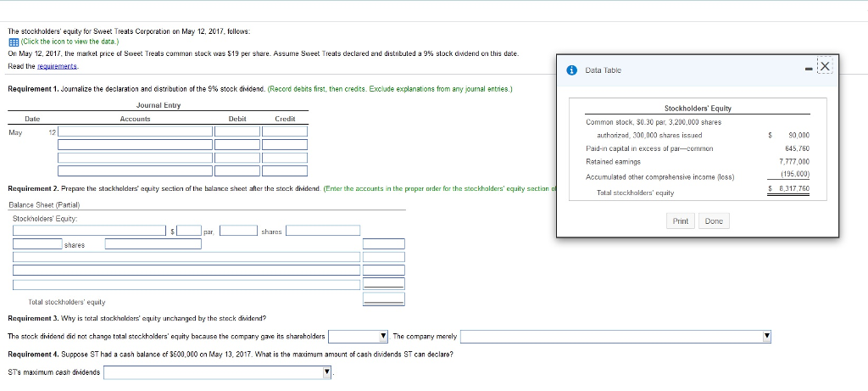The image size is (868, 391).
Task: Click the first row credit field
Action: tap(285, 131)
